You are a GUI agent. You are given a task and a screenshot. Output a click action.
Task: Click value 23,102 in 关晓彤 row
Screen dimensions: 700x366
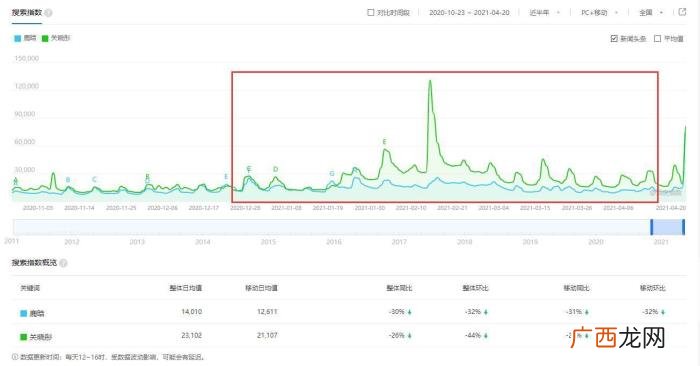point(192,335)
